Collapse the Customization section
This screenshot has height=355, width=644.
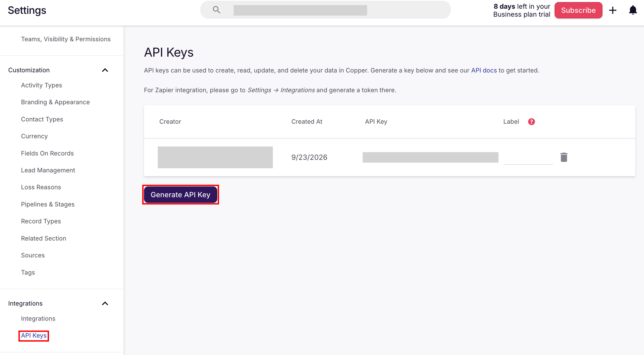point(105,70)
